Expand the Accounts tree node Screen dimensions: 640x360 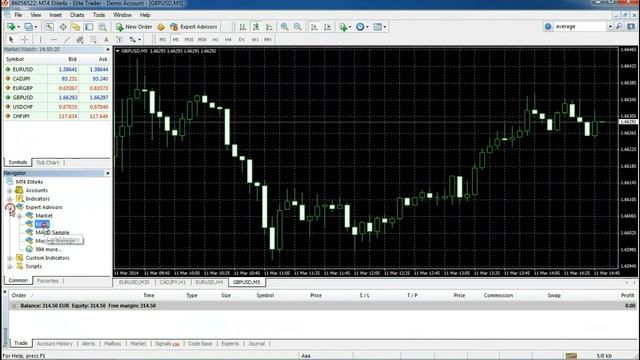tap(9, 191)
